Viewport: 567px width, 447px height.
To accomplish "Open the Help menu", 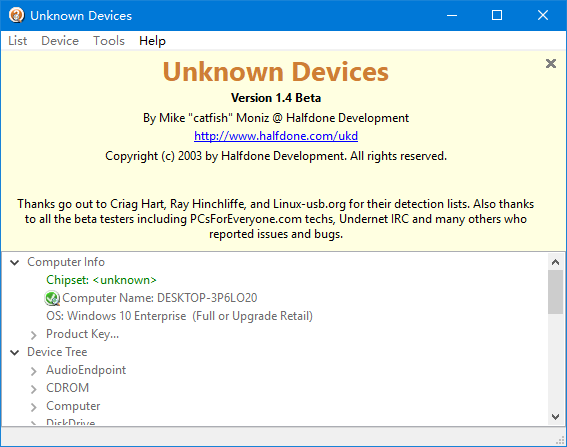I will pyautogui.click(x=152, y=41).
